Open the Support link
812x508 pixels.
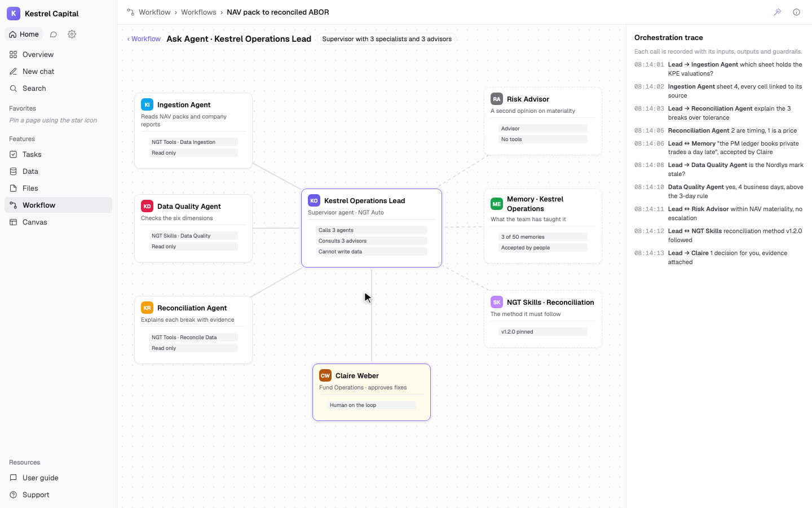[58, 495]
